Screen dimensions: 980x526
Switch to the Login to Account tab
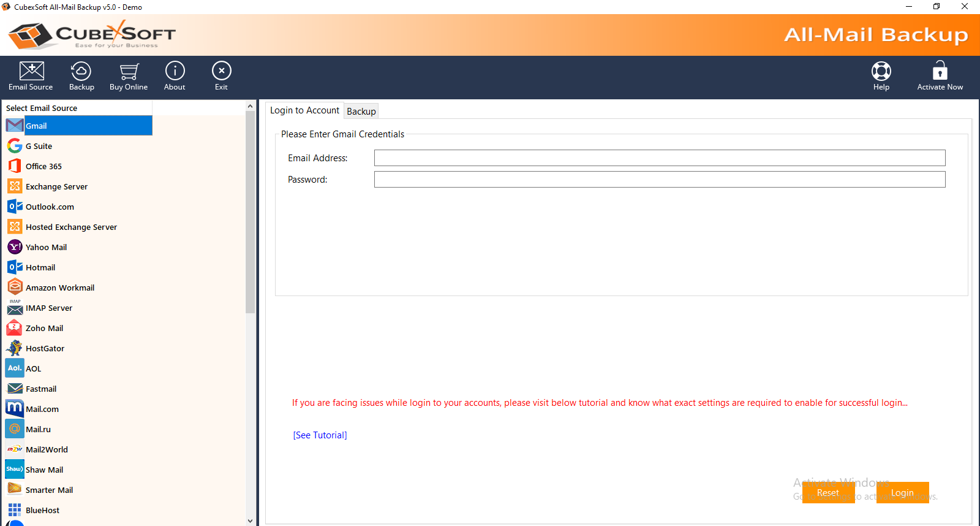pyautogui.click(x=304, y=110)
